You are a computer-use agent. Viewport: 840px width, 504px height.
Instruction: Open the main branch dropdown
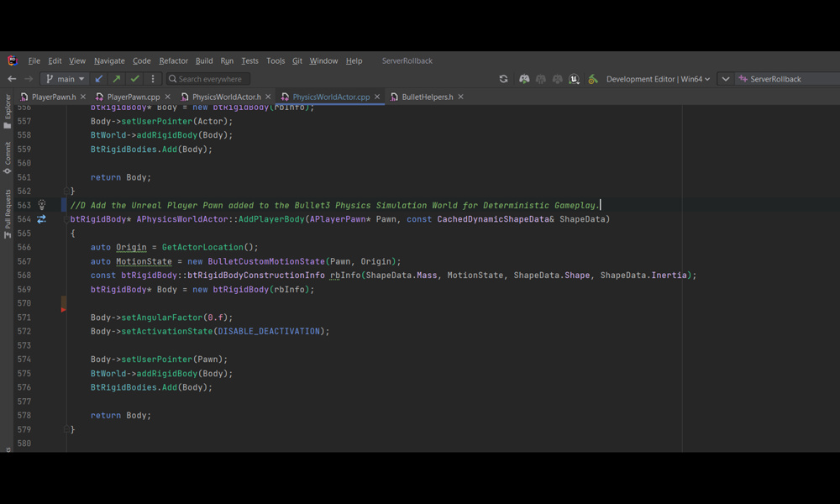[x=66, y=79]
